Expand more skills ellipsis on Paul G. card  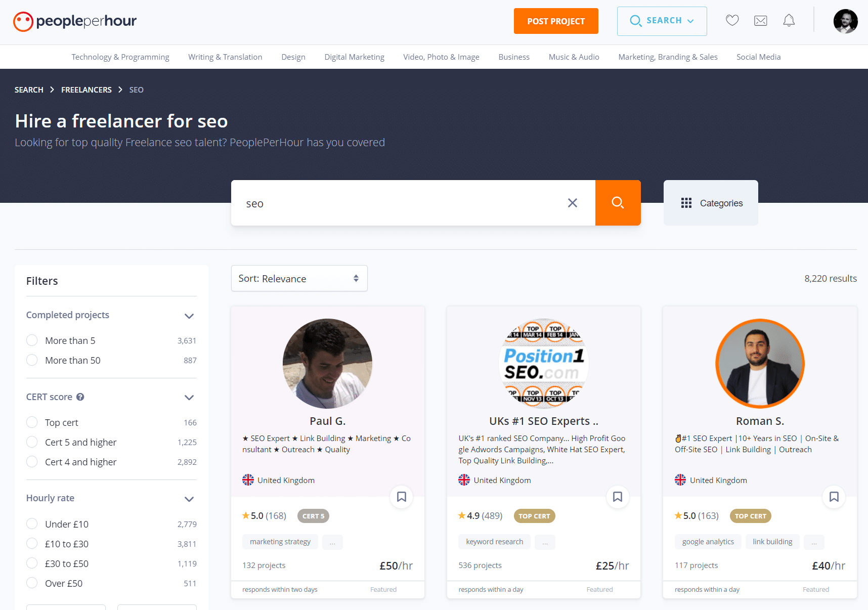[332, 542]
